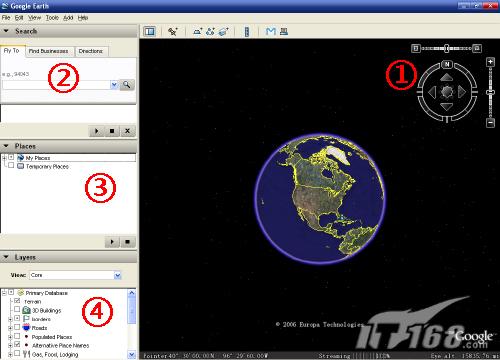500x360 pixels.
Task: Expand the Borders tree node
Action: (10, 319)
